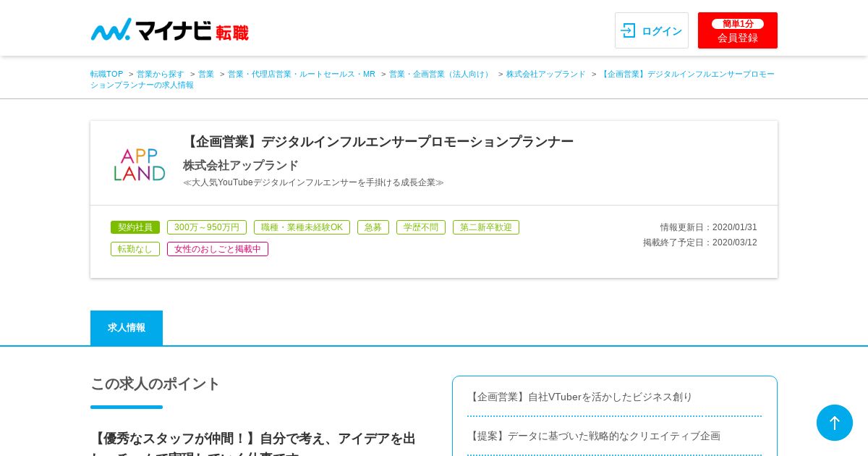The width and height of the screenshot is (868, 456).
Task: Open the ログイン link
Action: pos(652,30)
